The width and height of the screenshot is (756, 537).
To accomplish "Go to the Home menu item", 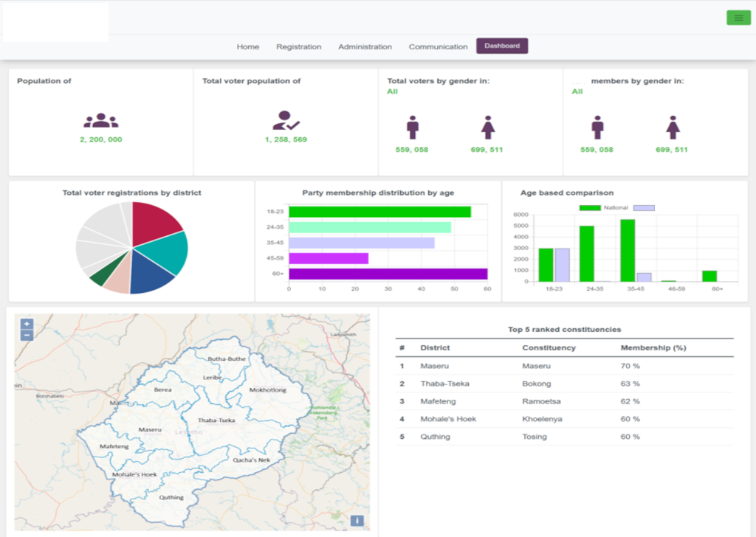I will [x=248, y=46].
